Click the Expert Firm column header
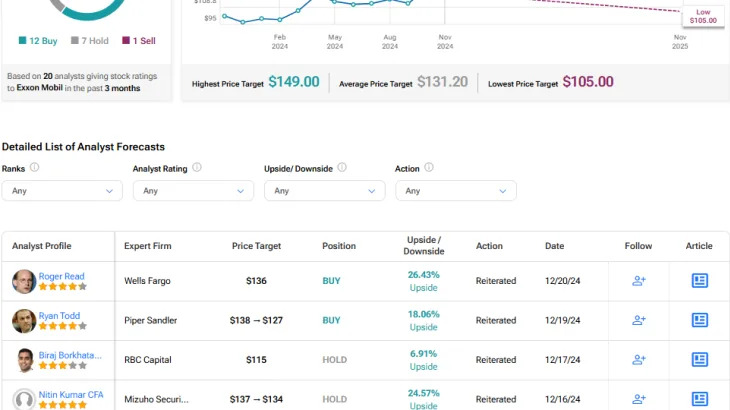 (x=148, y=246)
